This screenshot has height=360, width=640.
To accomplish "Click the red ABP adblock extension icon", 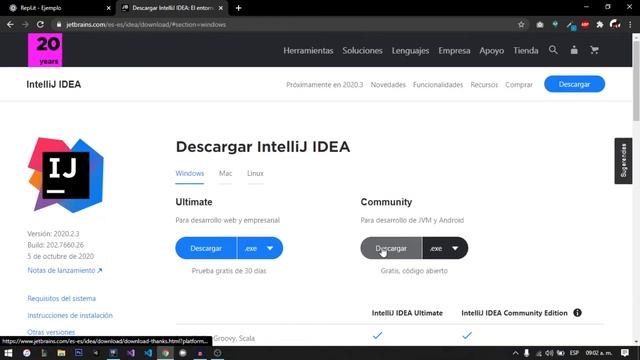I will (585, 24).
